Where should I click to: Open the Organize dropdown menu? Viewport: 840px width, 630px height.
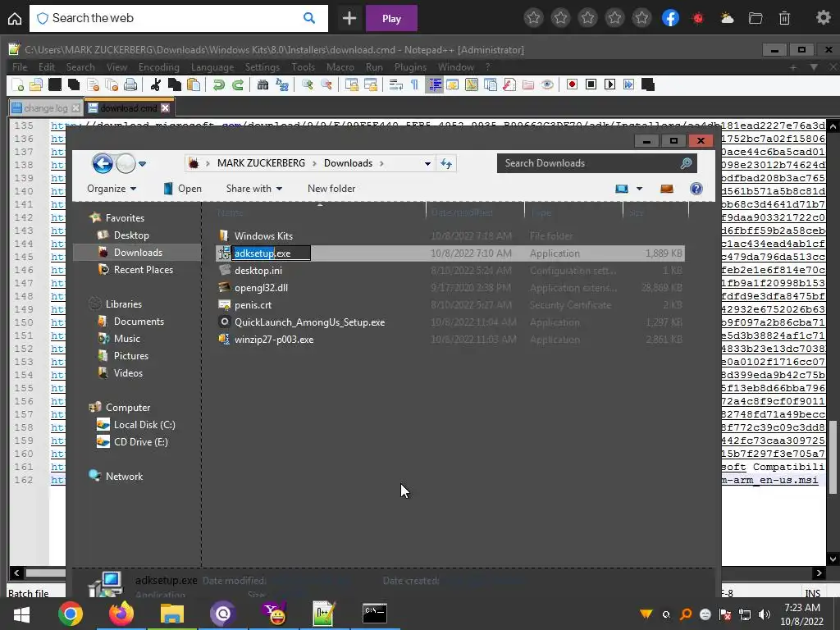coord(112,189)
